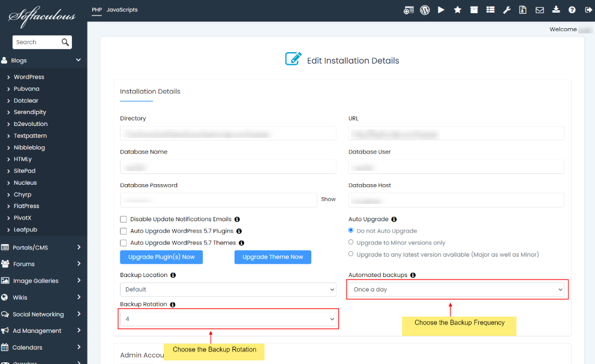Click the play (demos) icon in top bar

pos(441,10)
